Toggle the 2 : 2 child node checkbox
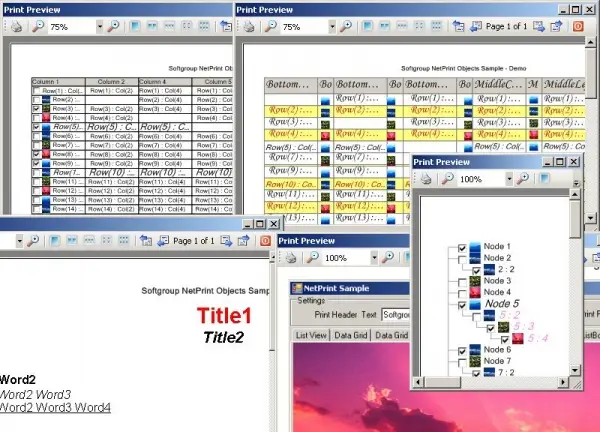The height and width of the screenshot is (432, 600). coord(476,271)
